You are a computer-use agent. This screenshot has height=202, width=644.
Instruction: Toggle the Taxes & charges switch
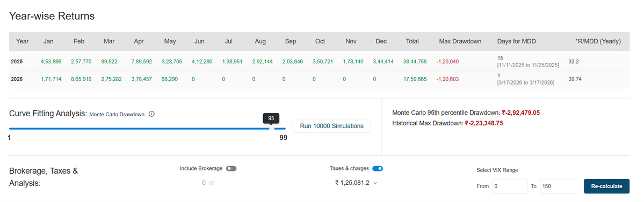[x=378, y=168]
